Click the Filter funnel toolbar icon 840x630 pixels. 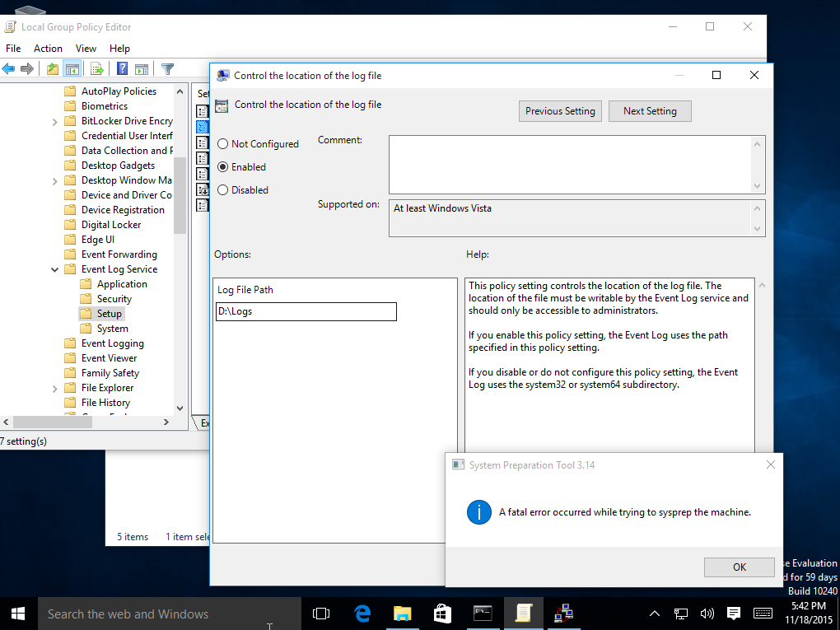pyautogui.click(x=168, y=68)
